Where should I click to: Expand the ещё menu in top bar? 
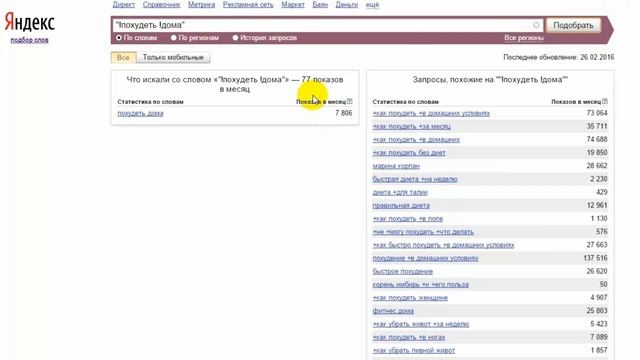pos(372,5)
